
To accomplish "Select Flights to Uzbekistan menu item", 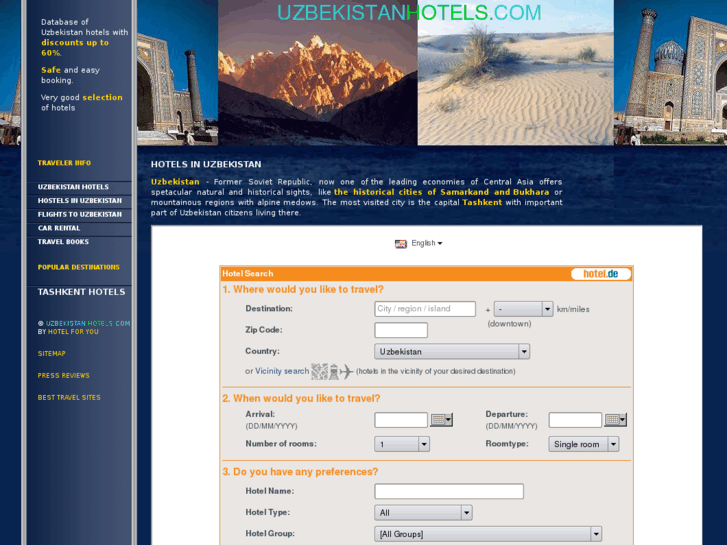I will point(80,214).
